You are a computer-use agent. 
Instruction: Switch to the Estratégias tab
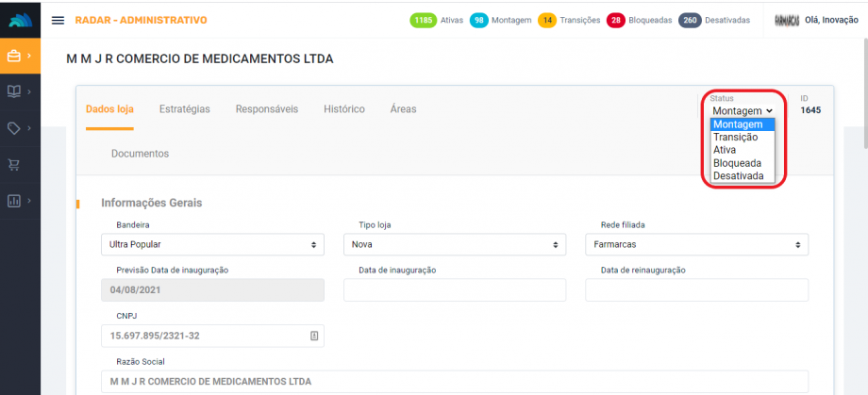coord(184,109)
